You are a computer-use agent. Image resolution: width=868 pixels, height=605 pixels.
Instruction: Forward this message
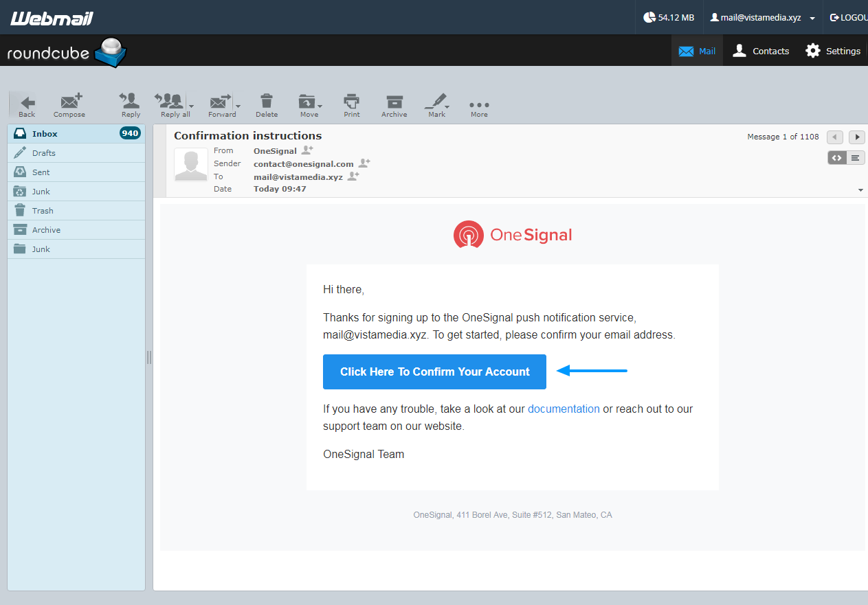pyautogui.click(x=221, y=105)
